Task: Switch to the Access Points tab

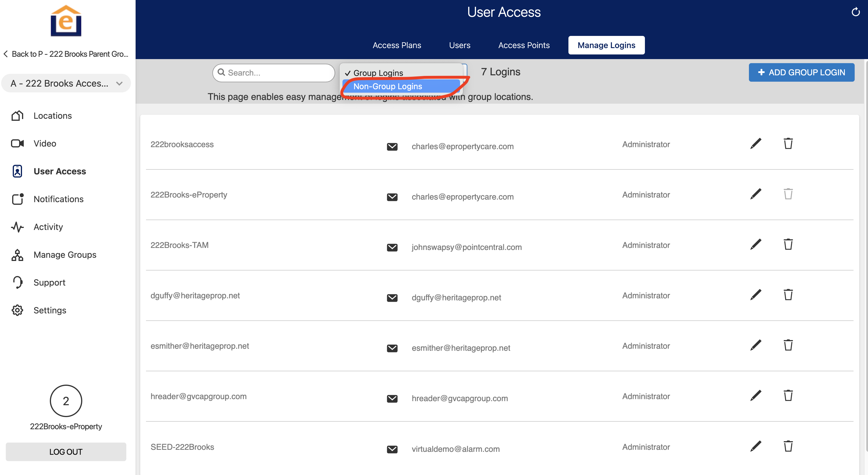Action: tap(524, 45)
